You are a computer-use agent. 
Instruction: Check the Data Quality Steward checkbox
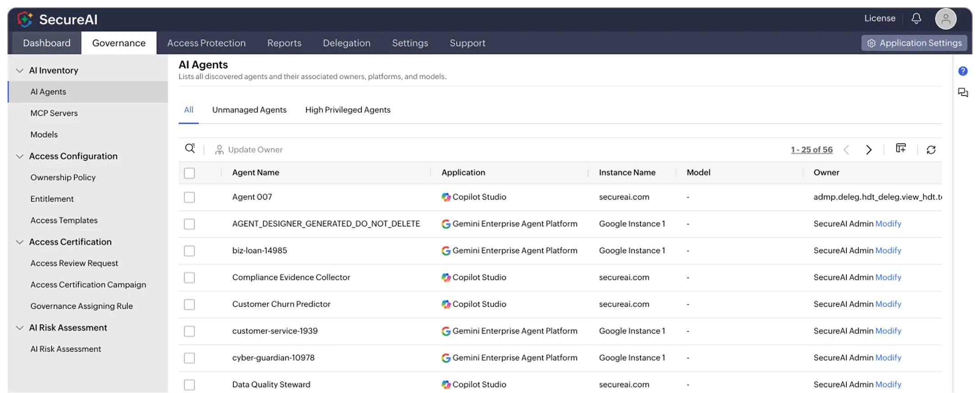[190, 385]
